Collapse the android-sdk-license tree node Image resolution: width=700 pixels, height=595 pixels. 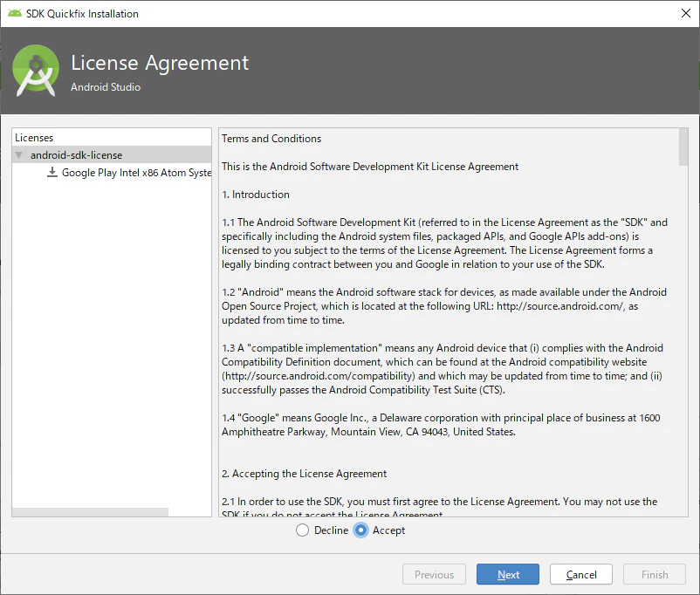[x=18, y=155]
